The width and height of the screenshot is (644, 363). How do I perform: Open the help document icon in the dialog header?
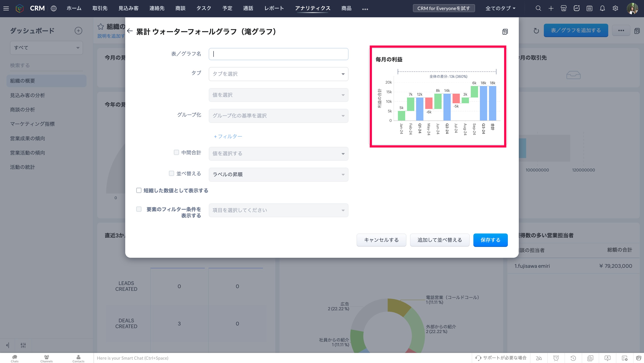(505, 32)
